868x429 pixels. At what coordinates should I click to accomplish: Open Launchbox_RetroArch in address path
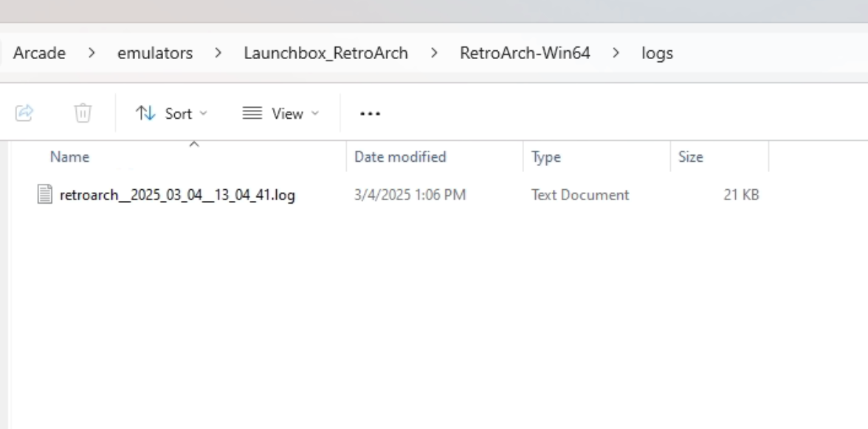click(x=325, y=53)
